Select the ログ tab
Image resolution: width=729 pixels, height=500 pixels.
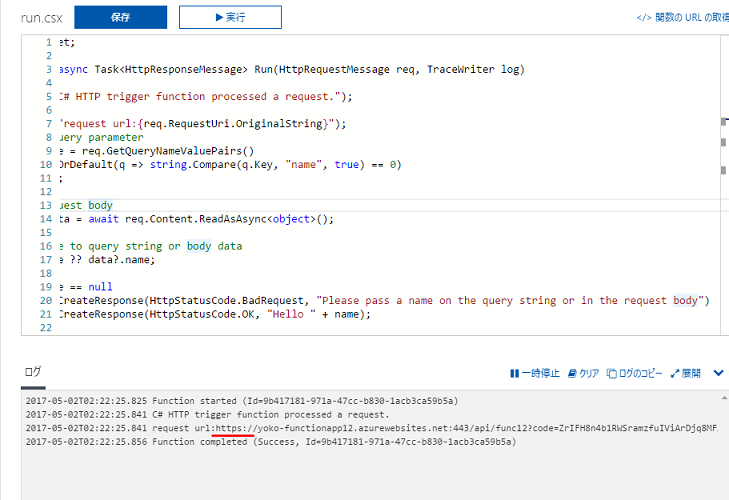33,372
